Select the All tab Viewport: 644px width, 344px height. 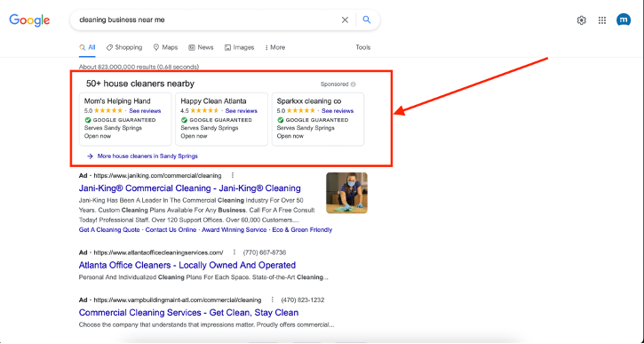tap(87, 47)
